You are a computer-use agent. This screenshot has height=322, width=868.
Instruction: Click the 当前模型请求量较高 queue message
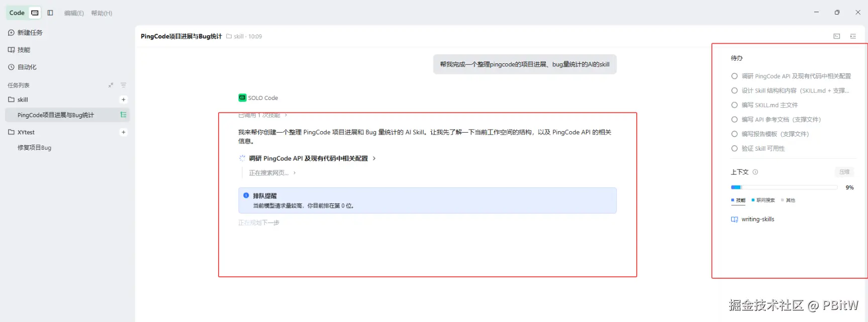coord(304,206)
